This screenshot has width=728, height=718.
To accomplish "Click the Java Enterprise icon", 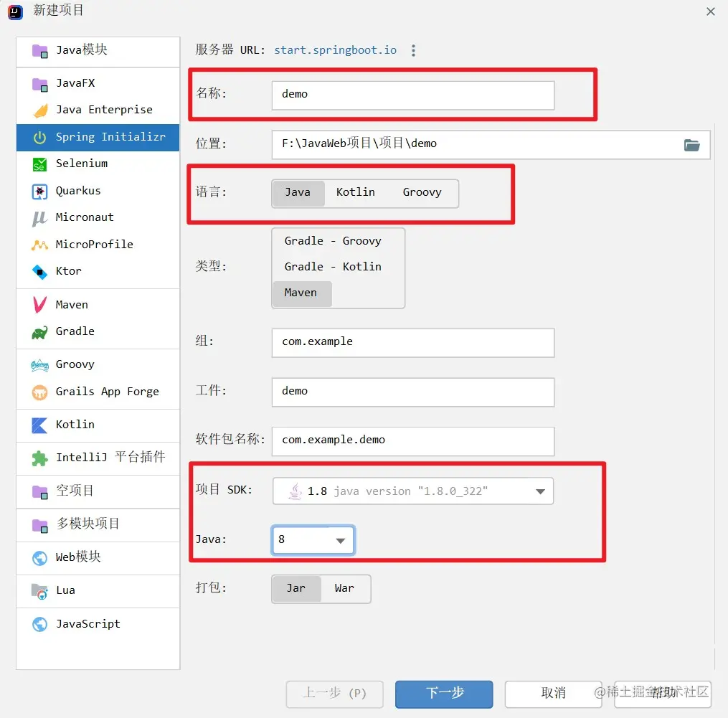I will pos(40,110).
